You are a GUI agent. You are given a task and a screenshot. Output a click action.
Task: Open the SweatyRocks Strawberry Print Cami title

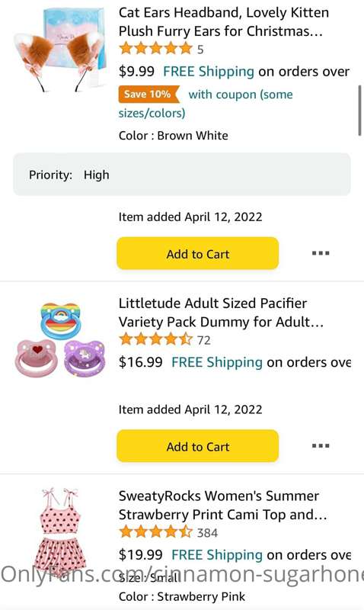click(x=222, y=505)
